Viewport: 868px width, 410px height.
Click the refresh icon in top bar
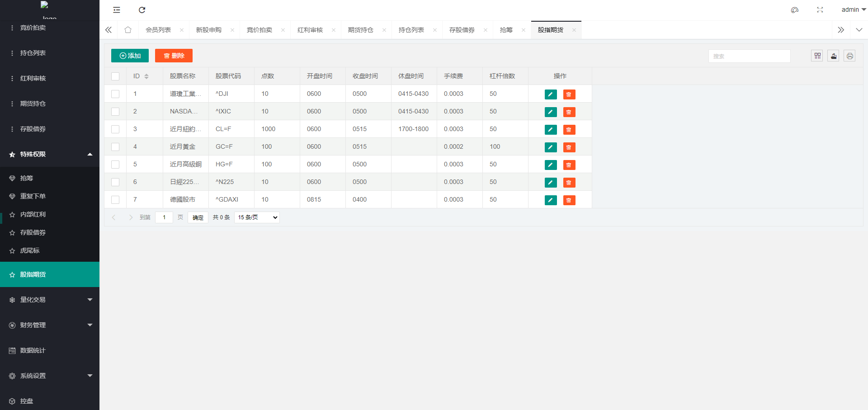click(x=142, y=10)
